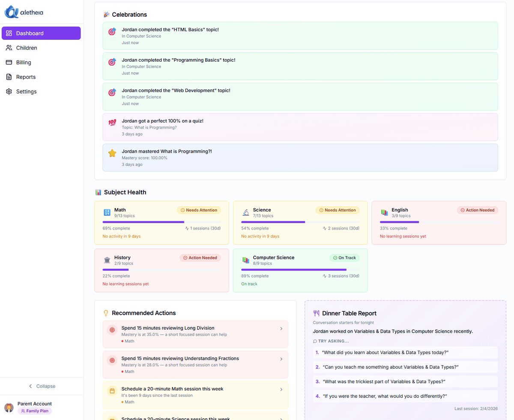Click the star icon on the mastery celebration
514x420 pixels.
(112, 153)
